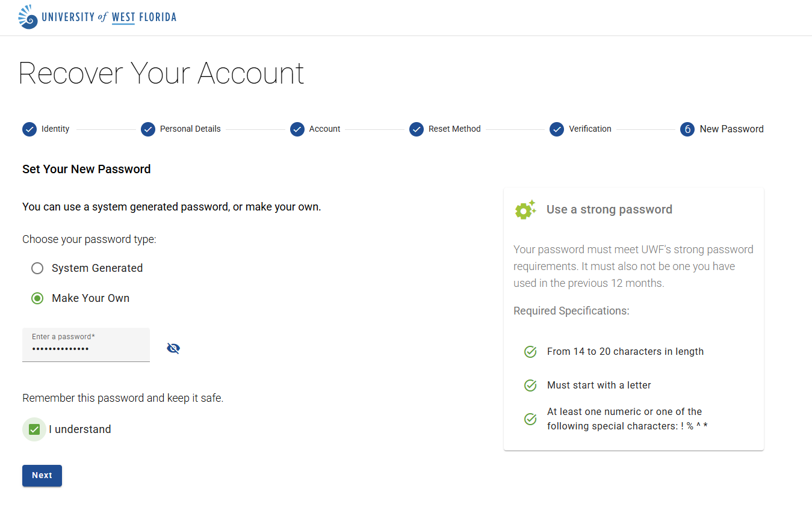Click the Recover Your Account heading
Image resolution: width=812 pixels, height=516 pixels.
click(161, 73)
